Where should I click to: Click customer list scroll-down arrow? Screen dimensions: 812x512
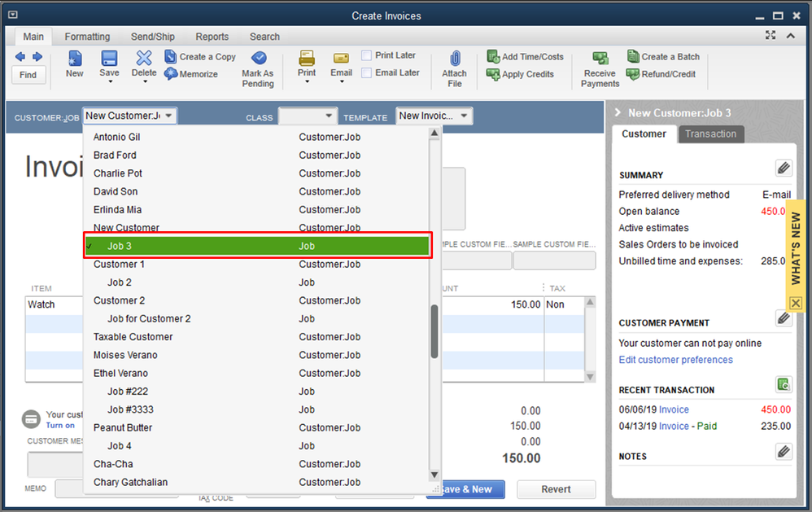(x=434, y=475)
